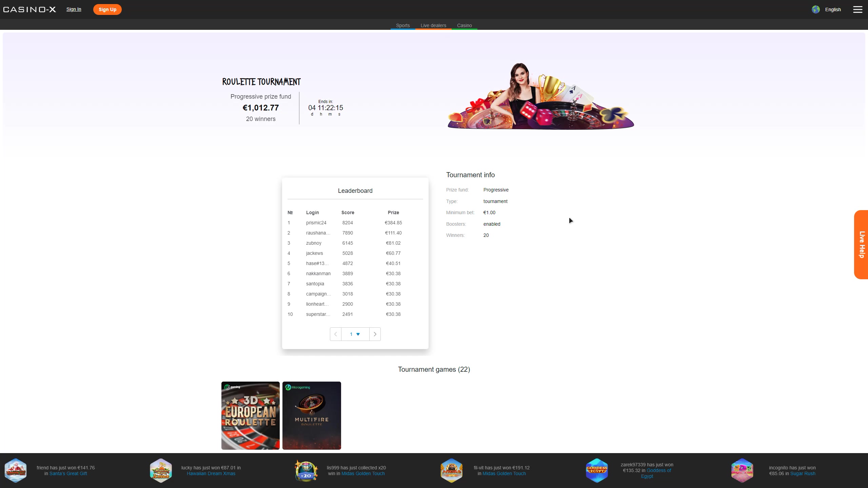Open the 3D European Roulette game thumbnail
The width and height of the screenshot is (868, 488).
(251, 415)
